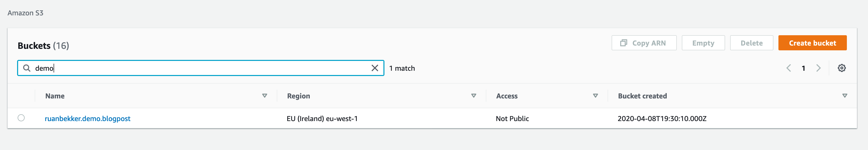The height and width of the screenshot is (150, 868).
Task: Click inside the bucket search field
Action: (x=201, y=68)
